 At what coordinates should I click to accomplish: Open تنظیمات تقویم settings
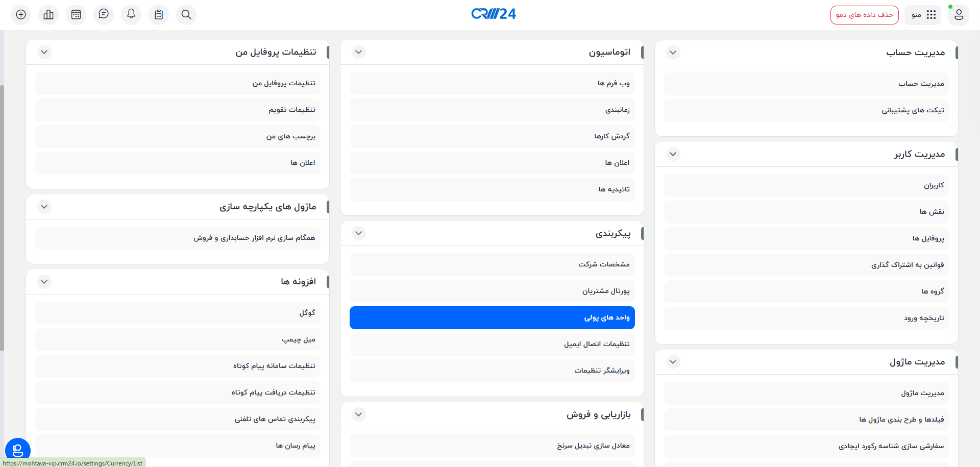pyautogui.click(x=177, y=110)
